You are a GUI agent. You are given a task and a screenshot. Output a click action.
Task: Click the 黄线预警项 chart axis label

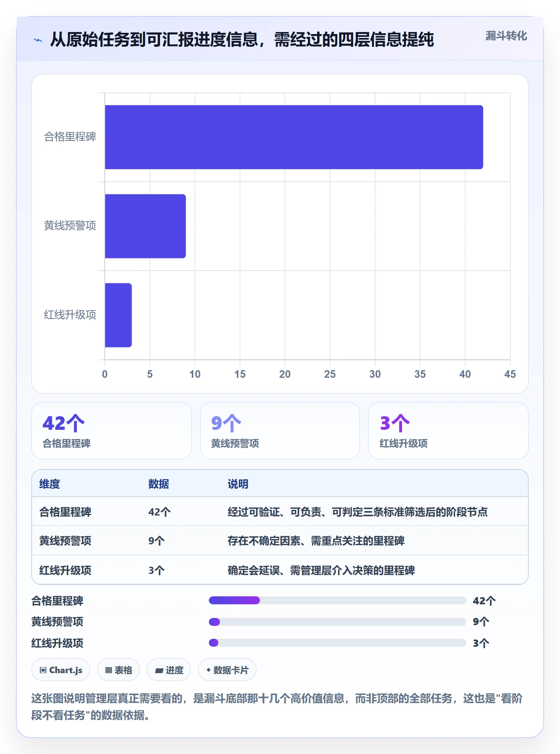tap(70, 226)
